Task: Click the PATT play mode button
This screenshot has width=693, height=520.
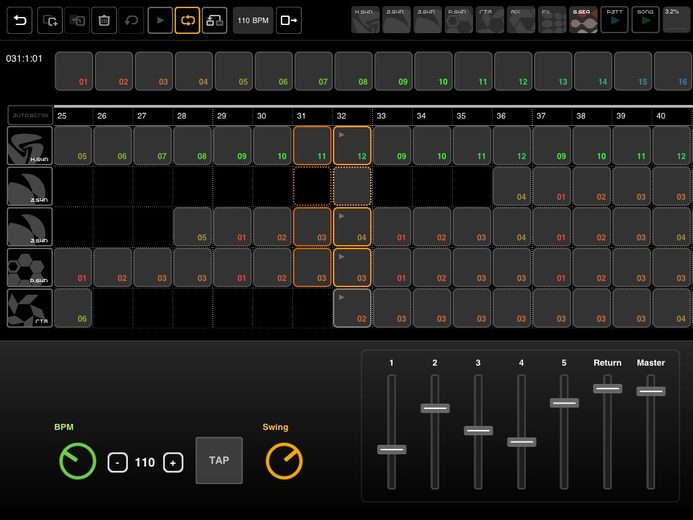Action: click(x=614, y=20)
